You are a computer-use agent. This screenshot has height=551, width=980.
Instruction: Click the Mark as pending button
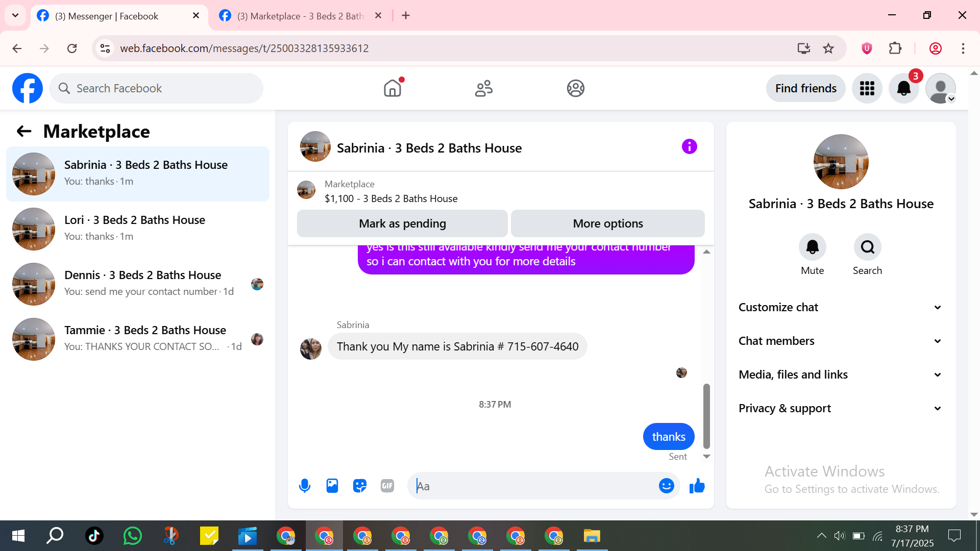(402, 223)
